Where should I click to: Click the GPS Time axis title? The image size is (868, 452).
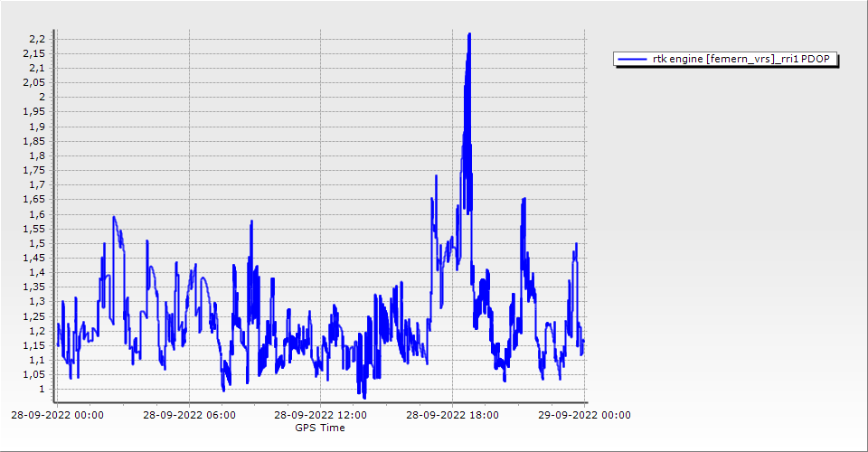[320, 428]
